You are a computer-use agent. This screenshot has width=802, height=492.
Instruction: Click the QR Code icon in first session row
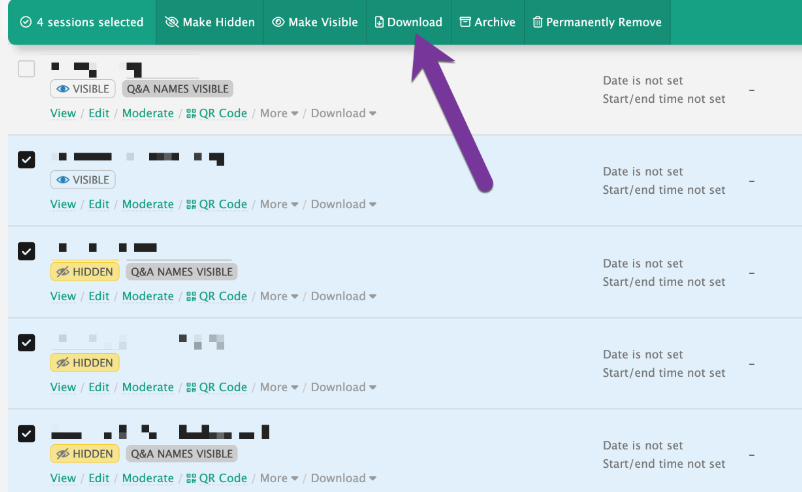point(191,113)
